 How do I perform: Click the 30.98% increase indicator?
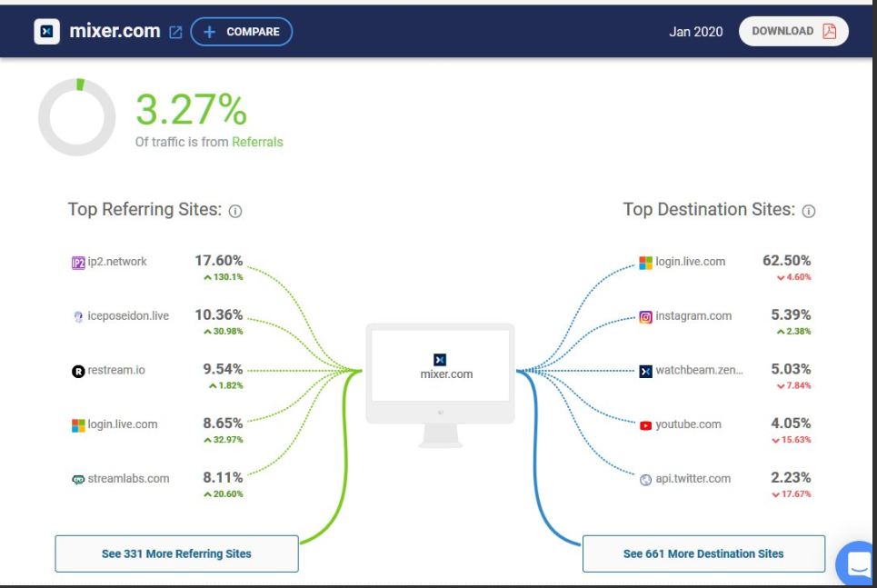tap(224, 331)
